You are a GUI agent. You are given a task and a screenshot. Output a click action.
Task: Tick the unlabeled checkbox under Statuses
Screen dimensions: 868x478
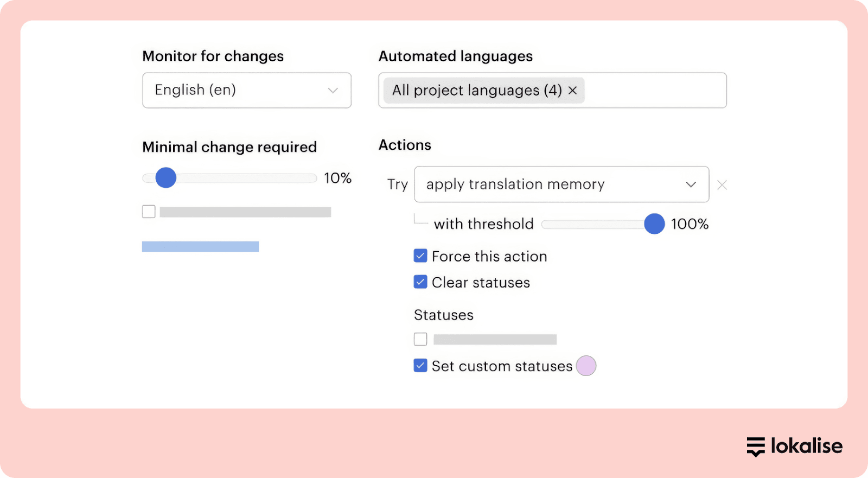(420, 339)
